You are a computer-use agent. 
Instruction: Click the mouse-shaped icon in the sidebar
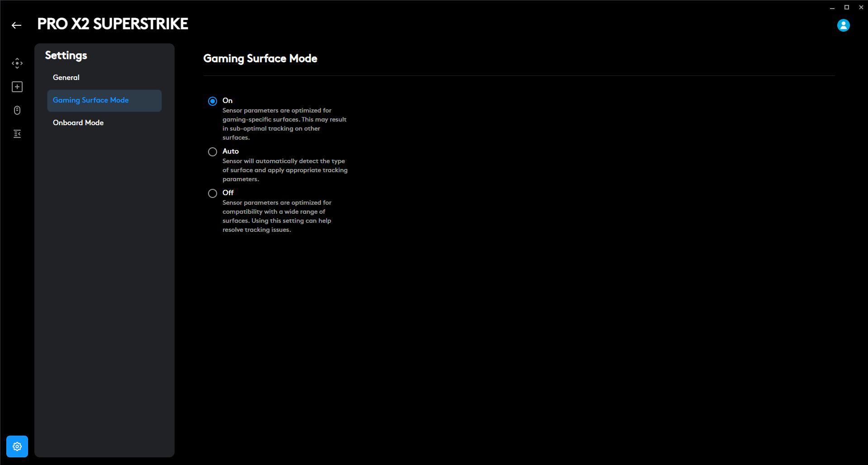[x=17, y=110]
